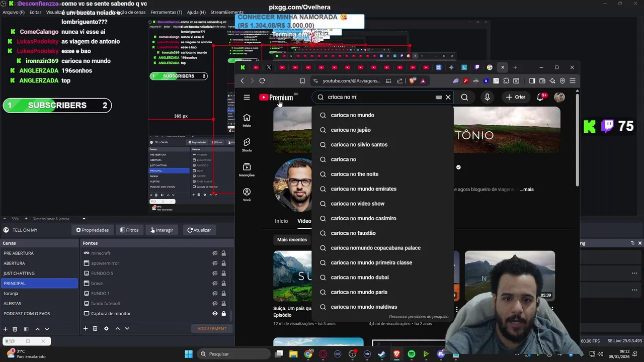This screenshot has height=362, width=644.
Task: Click the YouTube search magnifier button
Action: (x=464, y=97)
